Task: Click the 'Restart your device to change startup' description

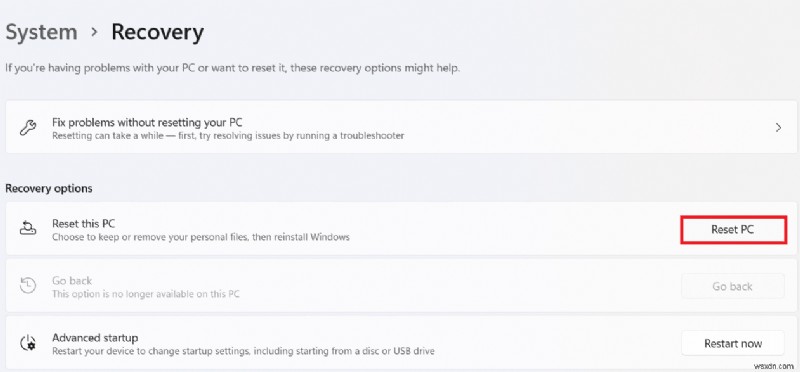Action: 243,351
